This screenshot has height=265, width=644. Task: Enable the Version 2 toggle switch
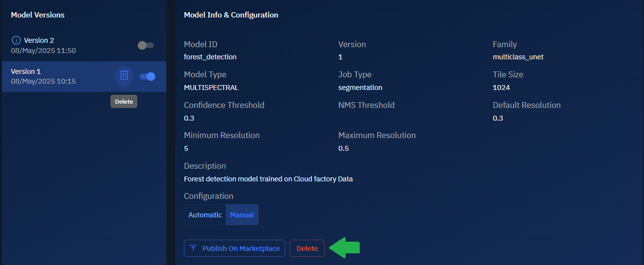click(146, 45)
